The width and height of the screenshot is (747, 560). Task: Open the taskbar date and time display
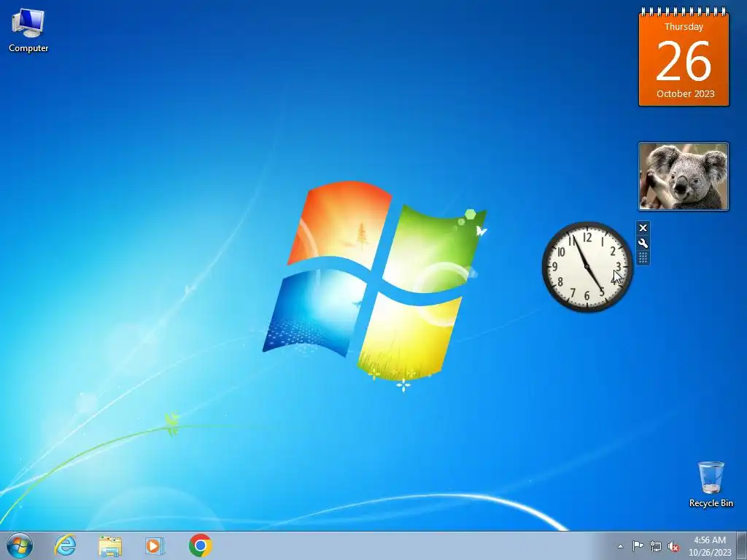[710, 546]
